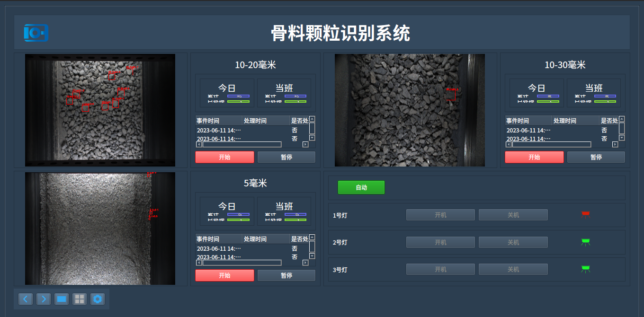Viewport: 644px width, 317px height.
Task: Click the next page arrow icon
Action: pos(44,299)
